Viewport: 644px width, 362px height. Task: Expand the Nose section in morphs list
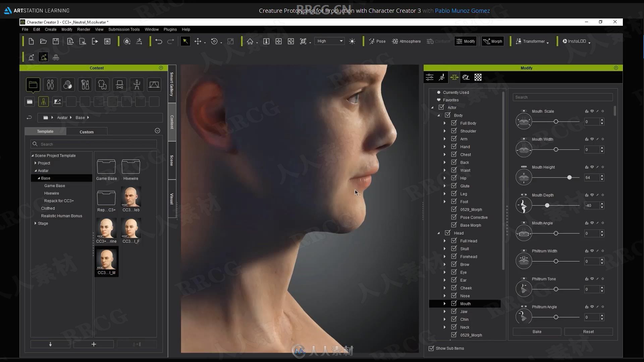(x=444, y=295)
